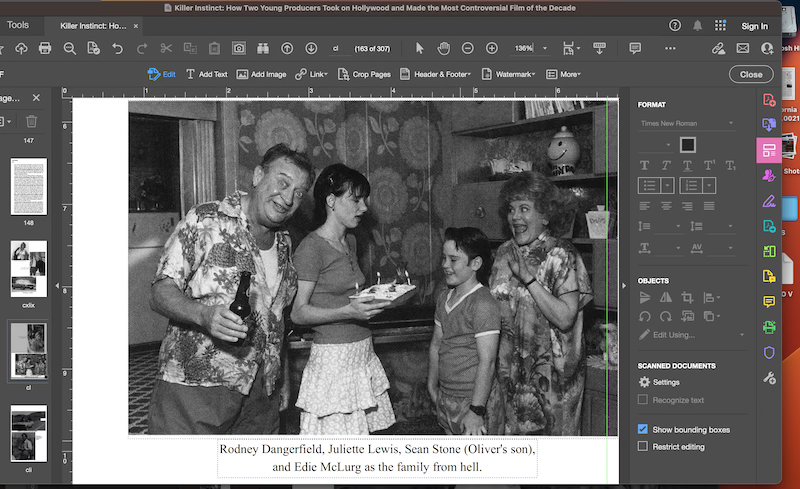Choose Add Image tool

point(261,75)
